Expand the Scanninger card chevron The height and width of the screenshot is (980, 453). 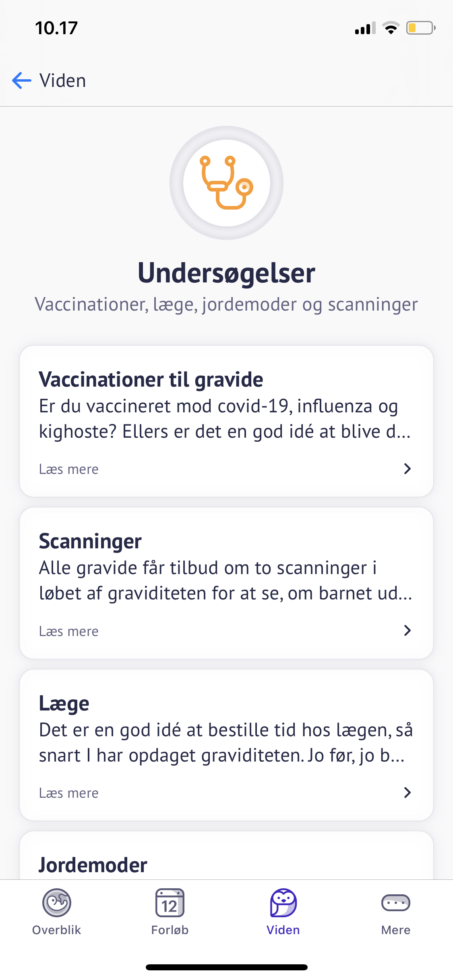[x=407, y=630]
